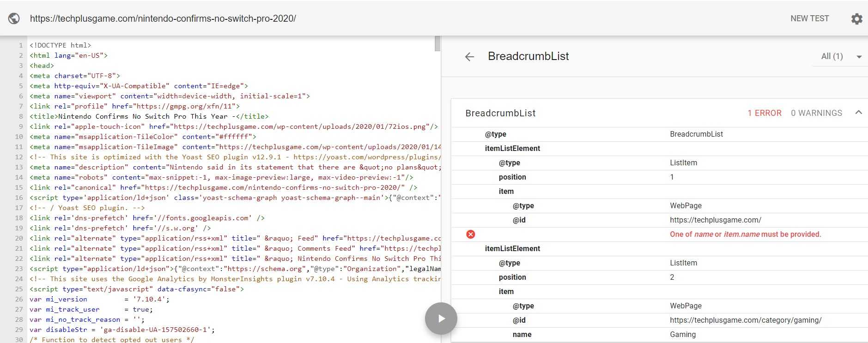The image size is (868, 343).
Task: Click the Gaming name value
Action: (x=683, y=335)
